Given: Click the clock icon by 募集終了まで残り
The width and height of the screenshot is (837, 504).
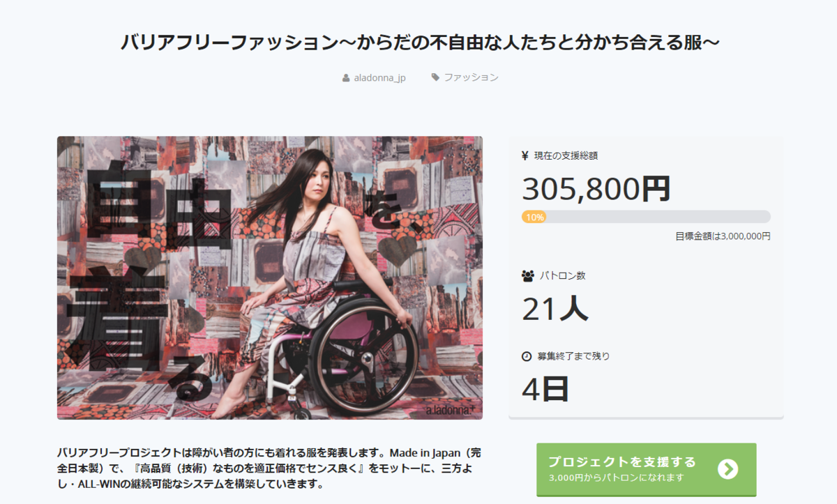Looking at the screenshot, I should coord(527,356).
